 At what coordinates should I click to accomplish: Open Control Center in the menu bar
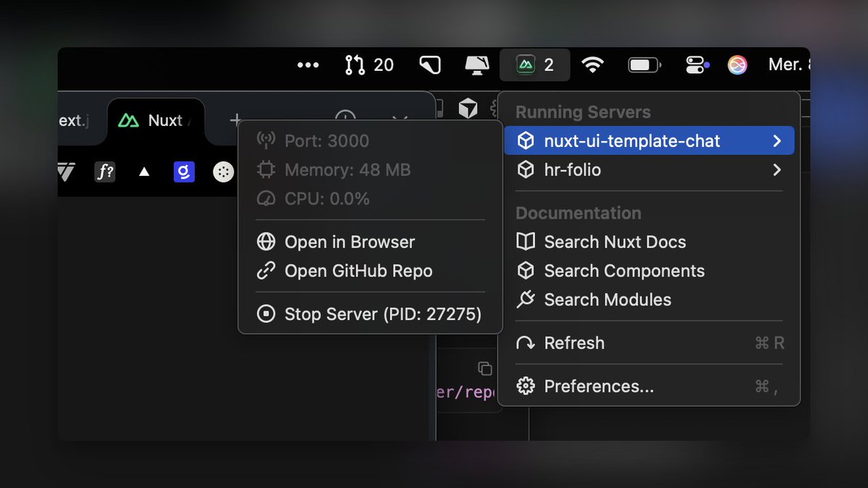coord(697,65)
